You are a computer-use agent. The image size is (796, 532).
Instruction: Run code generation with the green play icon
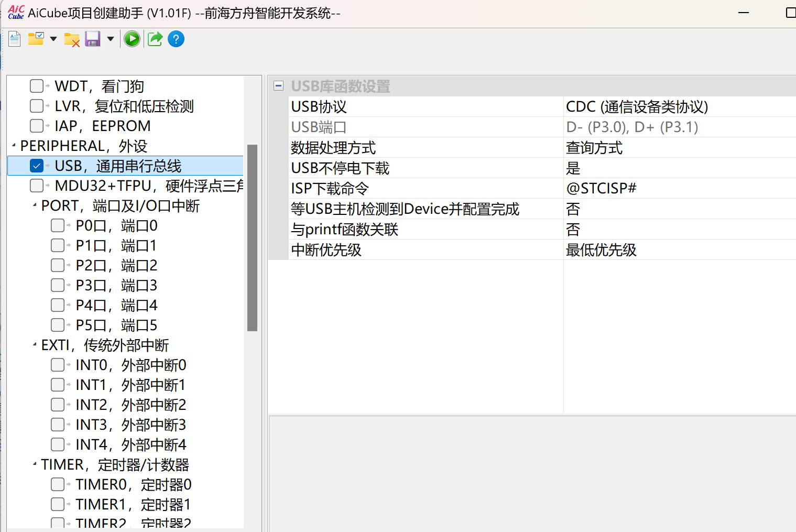click(132, 38)
